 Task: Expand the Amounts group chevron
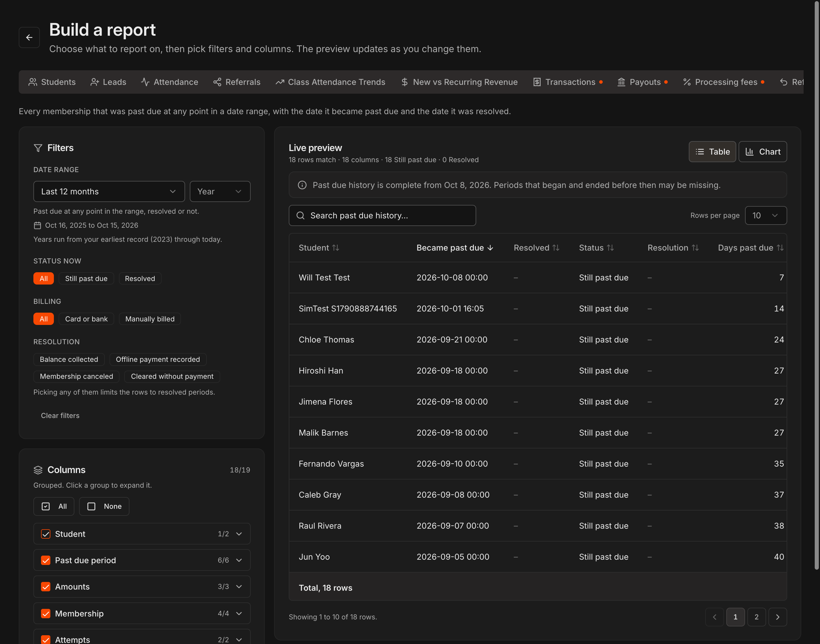[239, 587]
